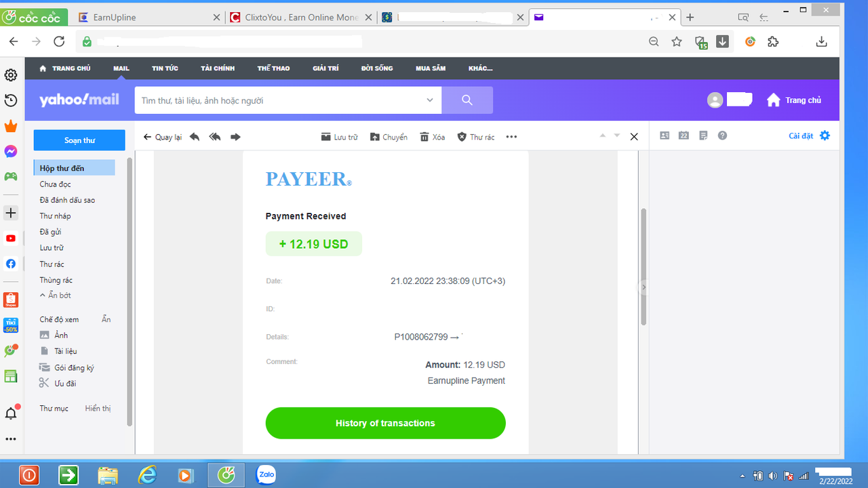Open contacts icon in right panel
The image size is (868, 488).
(665, 136)
